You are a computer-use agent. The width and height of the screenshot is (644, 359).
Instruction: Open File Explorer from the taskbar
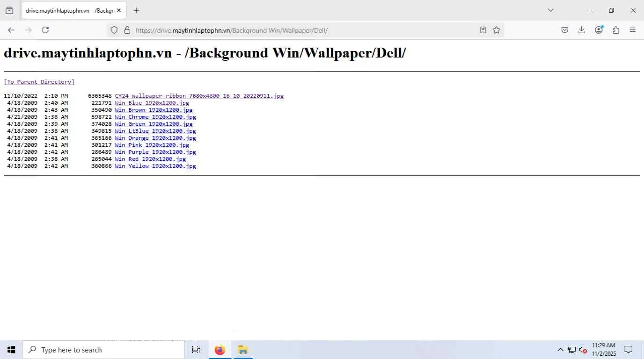click(x=242, y=350)
